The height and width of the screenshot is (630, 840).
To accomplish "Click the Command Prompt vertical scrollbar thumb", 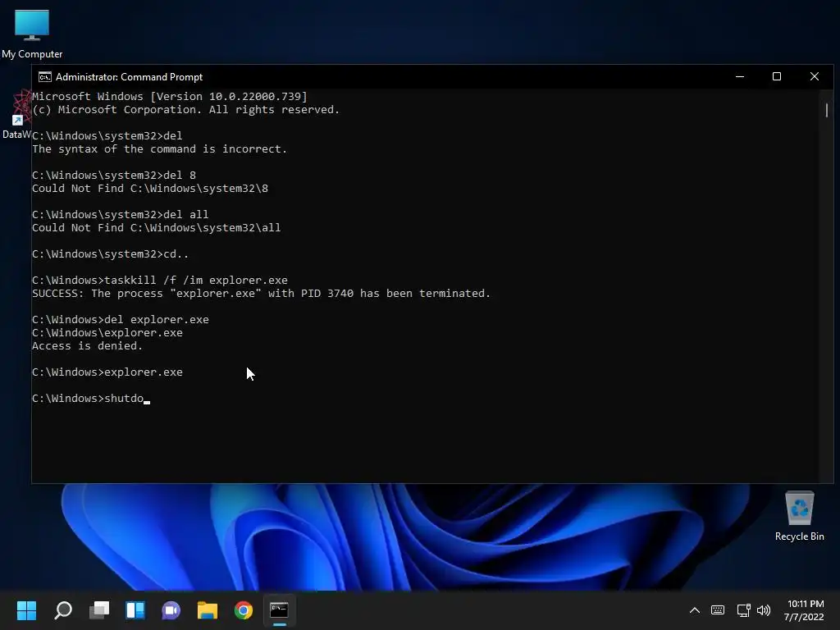I will 827,111.
